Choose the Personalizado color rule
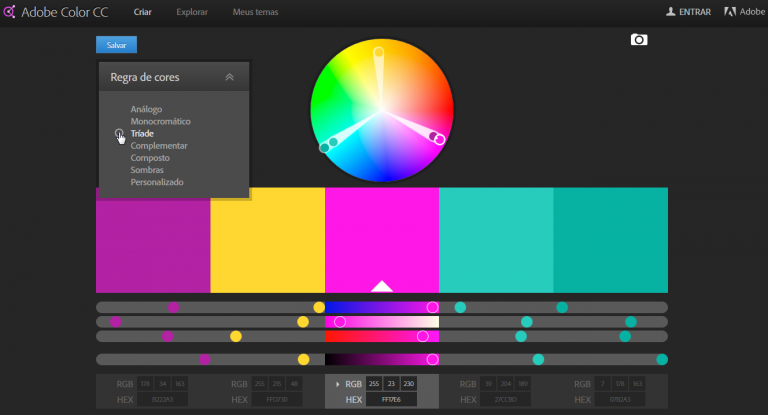This screenshot has height=415, width=768. click(x=157, y=182)
